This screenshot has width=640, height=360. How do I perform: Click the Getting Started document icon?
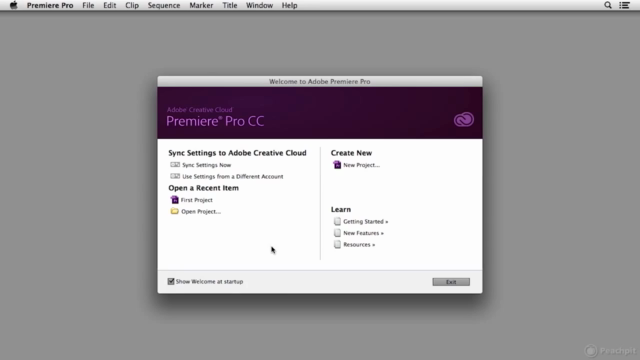(x=337, y=221)
